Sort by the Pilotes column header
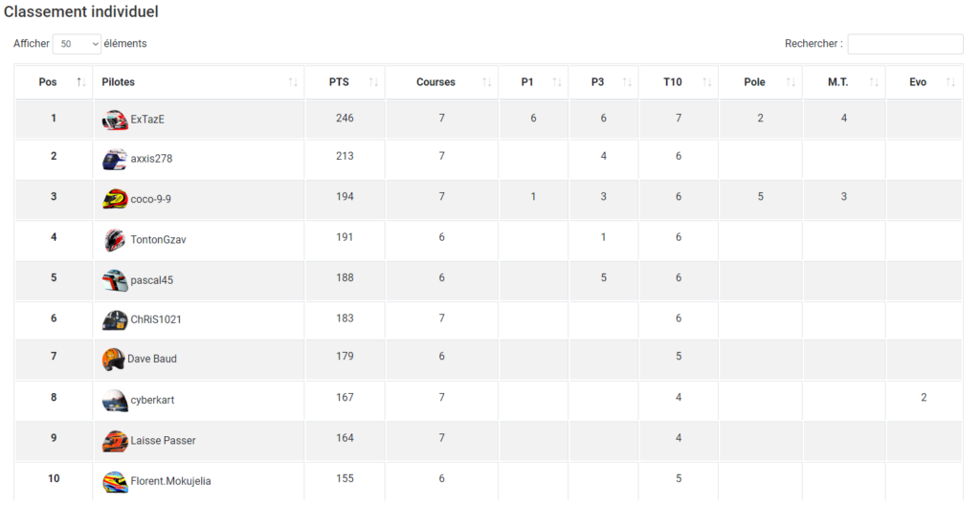980x505 pixels. pos(119,82)
